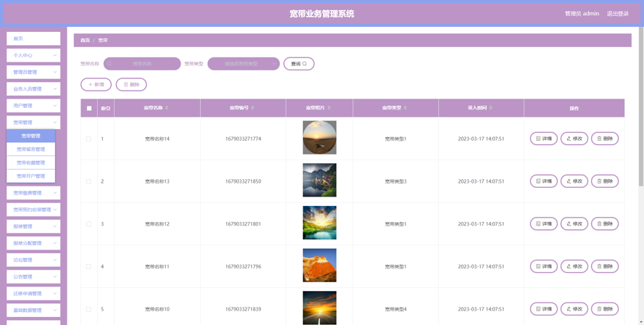The image size is (644, 325).
Task: Check the box for row 宽带名称13
Action: tap(88, 181)
